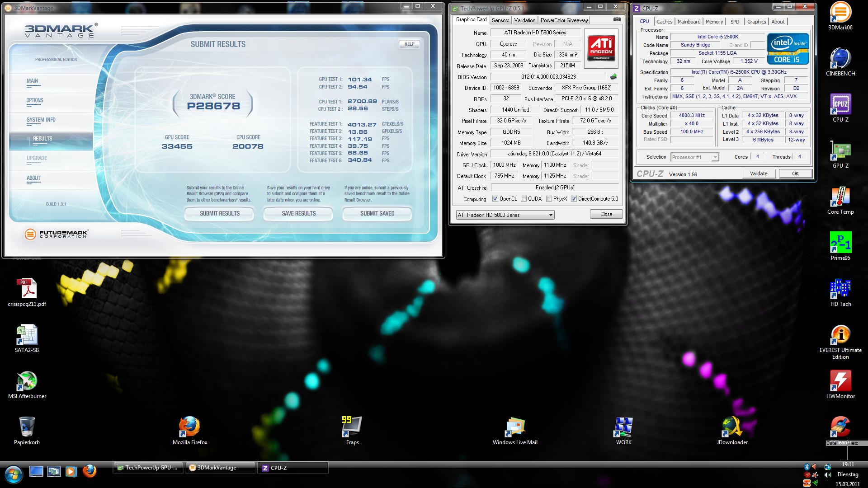Click the SUBMIT RESULTS button
Viewport: 868px width, 488px height.
(220, 213)
